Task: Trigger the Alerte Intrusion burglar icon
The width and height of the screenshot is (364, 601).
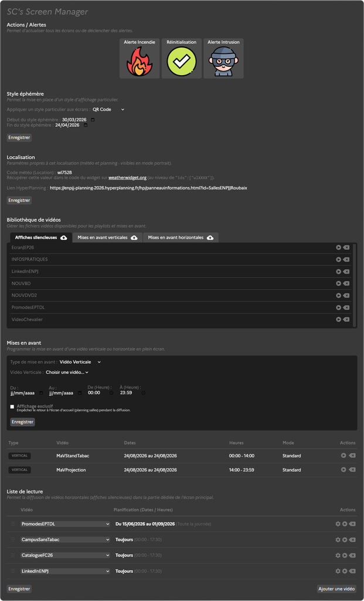Action: point(223,61)
